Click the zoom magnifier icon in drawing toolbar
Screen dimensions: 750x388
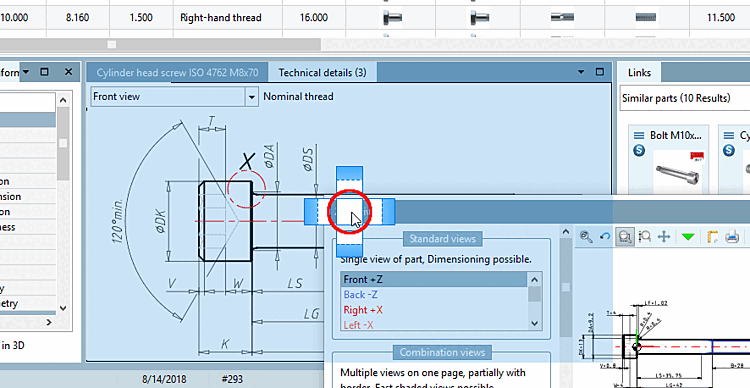[x=586, y=236]
